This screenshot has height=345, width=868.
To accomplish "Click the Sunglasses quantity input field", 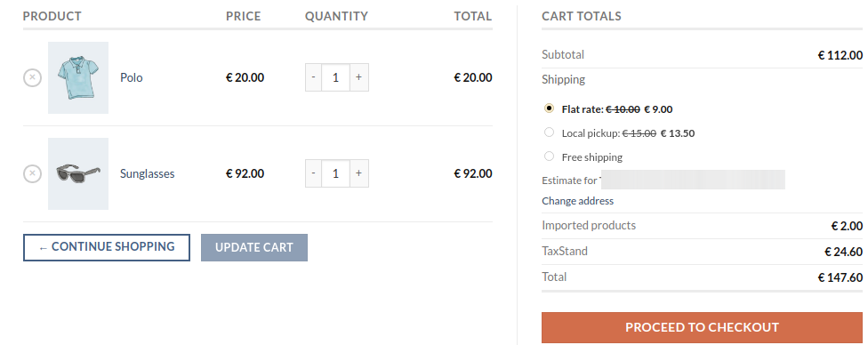I will 335,173.
